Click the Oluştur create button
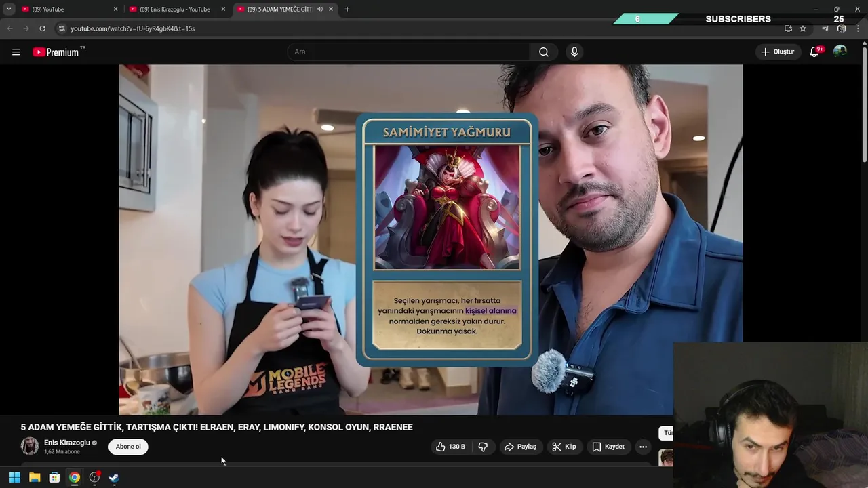Viewport: 868px width, 488px height. click(x=778, y=52)
